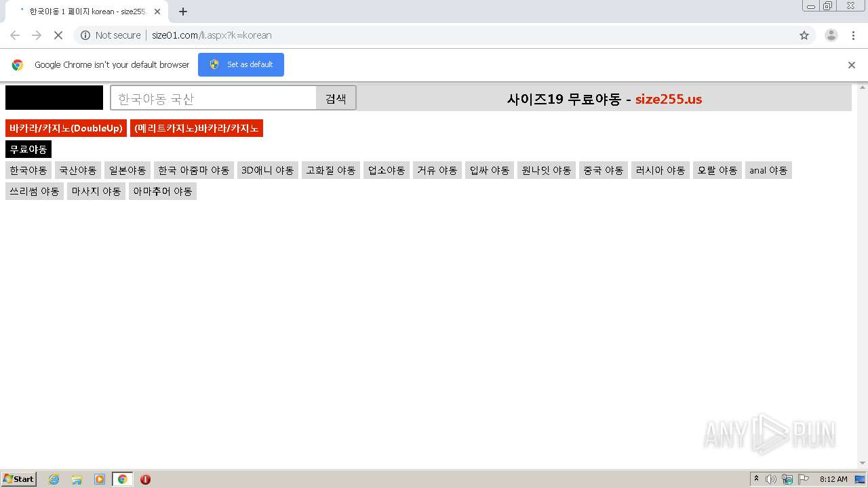Screen dimensions: 868x488
Task: Dismiss the default browser notification bar
Action: [x=852, y=65]
